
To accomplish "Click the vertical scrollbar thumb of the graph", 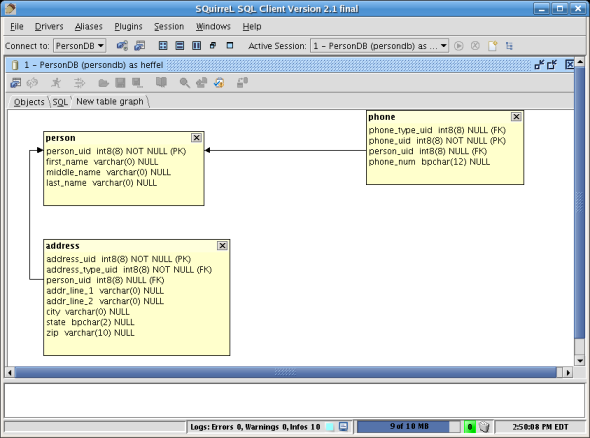I will coord(579,203).
